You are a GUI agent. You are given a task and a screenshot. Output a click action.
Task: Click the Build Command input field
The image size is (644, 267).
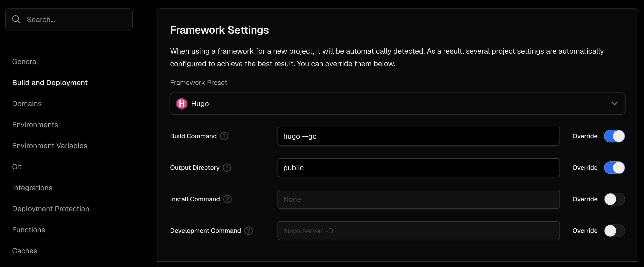pos(418,136)
